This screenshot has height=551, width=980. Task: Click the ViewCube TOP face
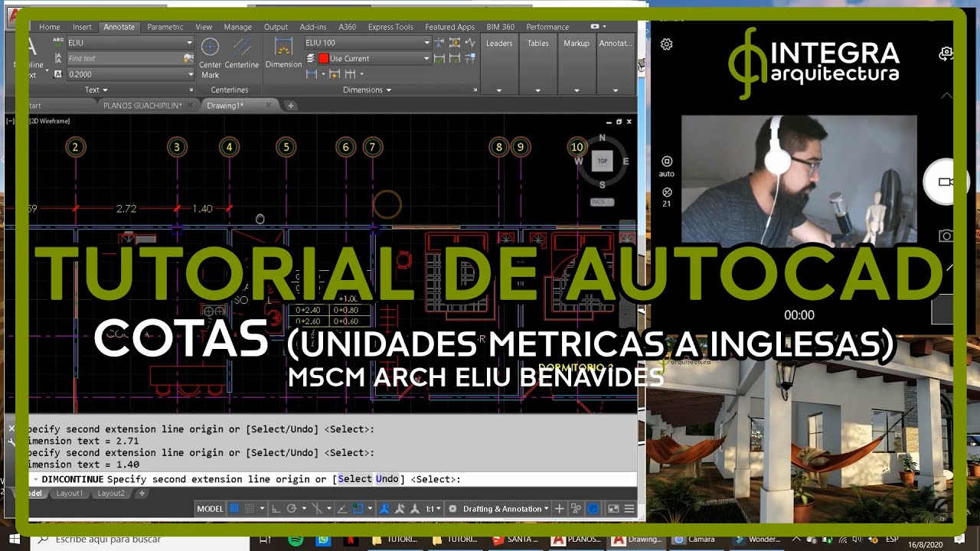(602, 161)
